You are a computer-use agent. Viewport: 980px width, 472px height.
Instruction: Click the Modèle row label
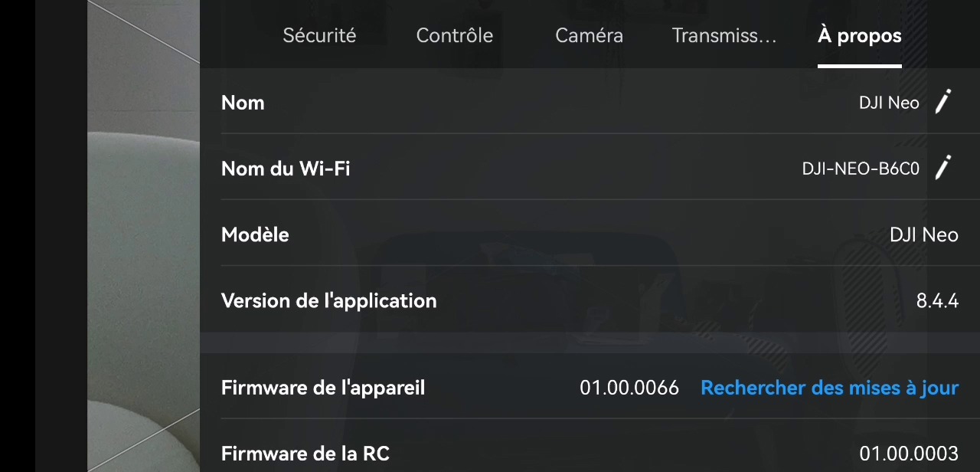coord(255,234)
